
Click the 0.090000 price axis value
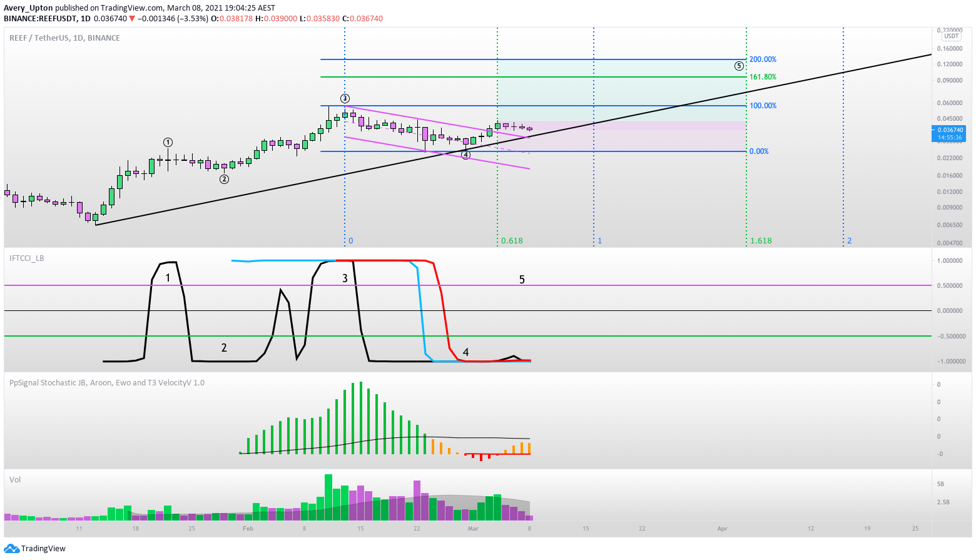[950, 81]
